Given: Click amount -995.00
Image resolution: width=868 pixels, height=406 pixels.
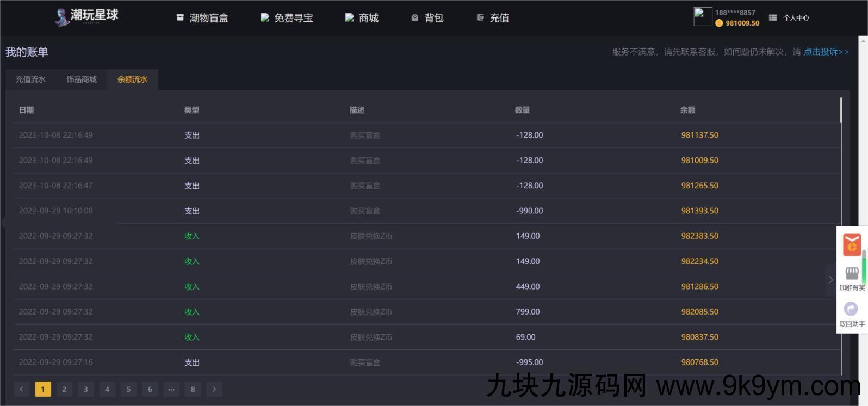Looking at the screenshot, I should [x=530, y=362].
